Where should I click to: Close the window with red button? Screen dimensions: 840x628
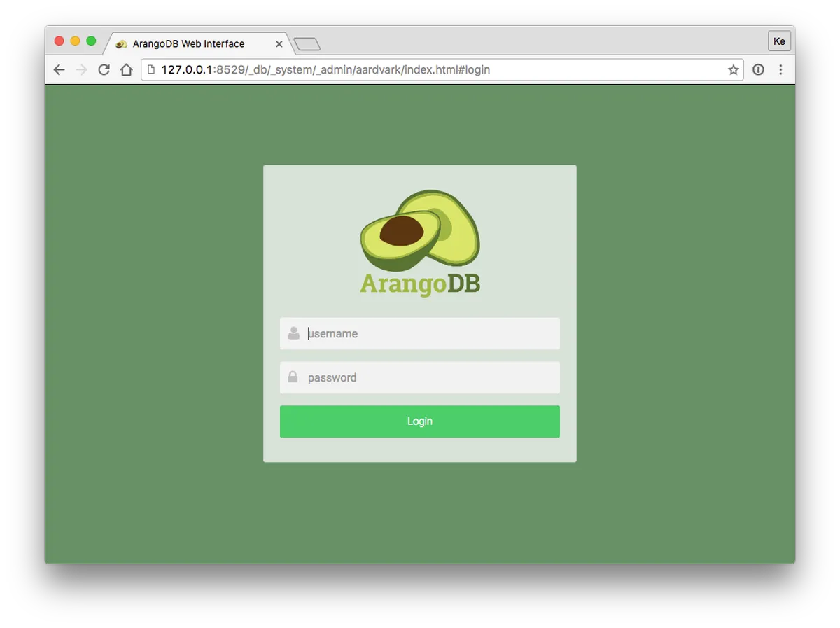tap(59, 41)
